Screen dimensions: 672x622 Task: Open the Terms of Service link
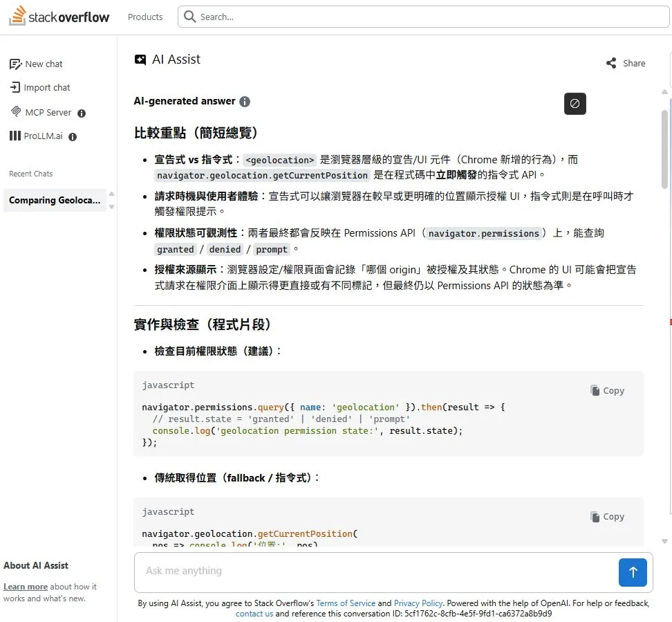[346, 603]
